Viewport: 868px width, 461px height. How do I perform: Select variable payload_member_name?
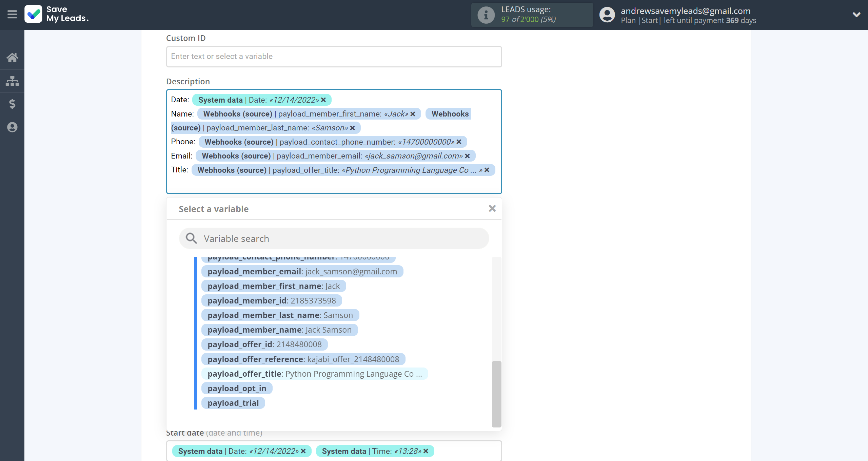tap(279, 330)
